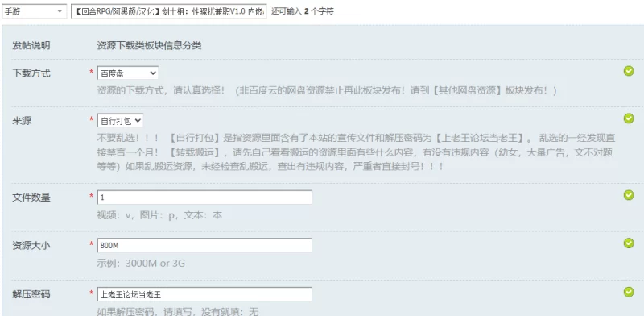Click green checkmark icon for 来源
644x316 pixels.
click(629, 119)
